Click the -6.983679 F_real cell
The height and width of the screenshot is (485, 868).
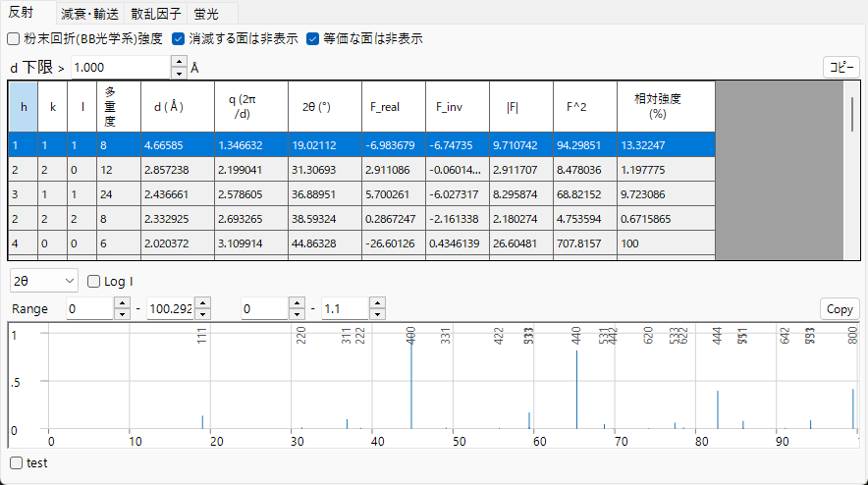[x=394, y=145]
